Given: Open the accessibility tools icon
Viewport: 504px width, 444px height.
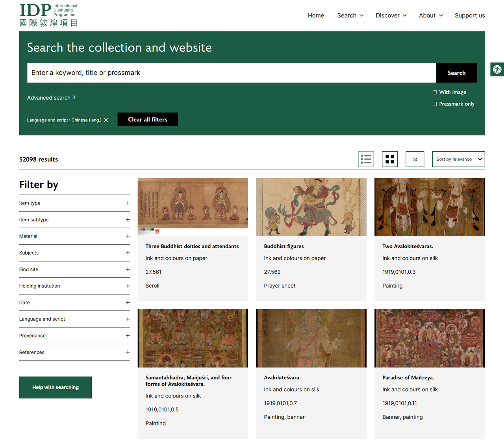Looking at the screenshot, I should click(497, 70).
